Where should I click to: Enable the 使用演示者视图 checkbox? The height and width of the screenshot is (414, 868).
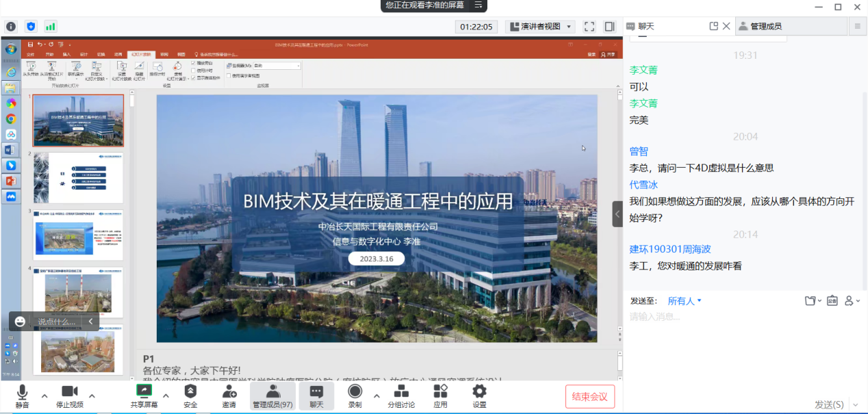(229, 76)
